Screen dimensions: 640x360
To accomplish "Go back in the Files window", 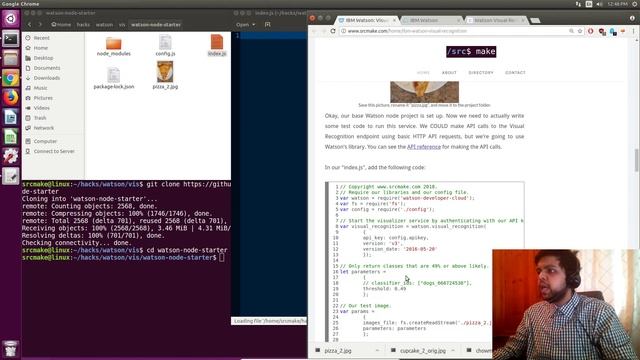I will click(29, 24).
